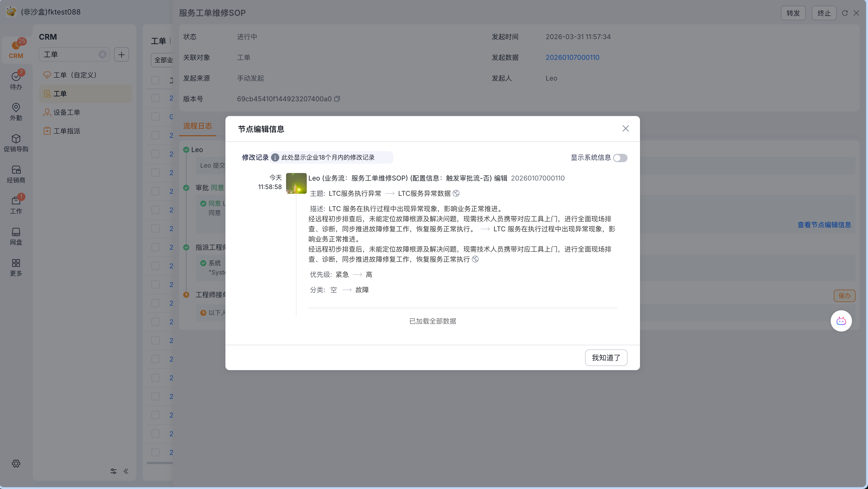The width and height of the screenshot is (868, 489).
Task: Check the first row checkbox in 工单 list
Action: tap(155, 98)
